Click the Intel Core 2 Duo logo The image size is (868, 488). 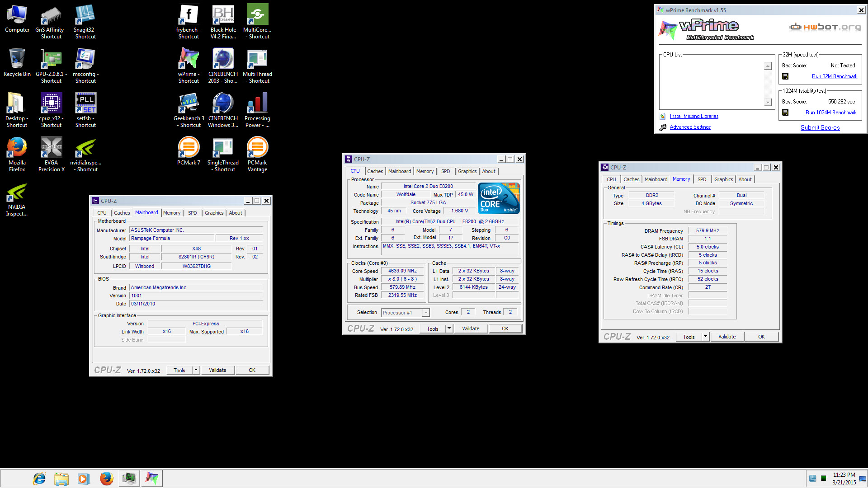coord(499,198)
